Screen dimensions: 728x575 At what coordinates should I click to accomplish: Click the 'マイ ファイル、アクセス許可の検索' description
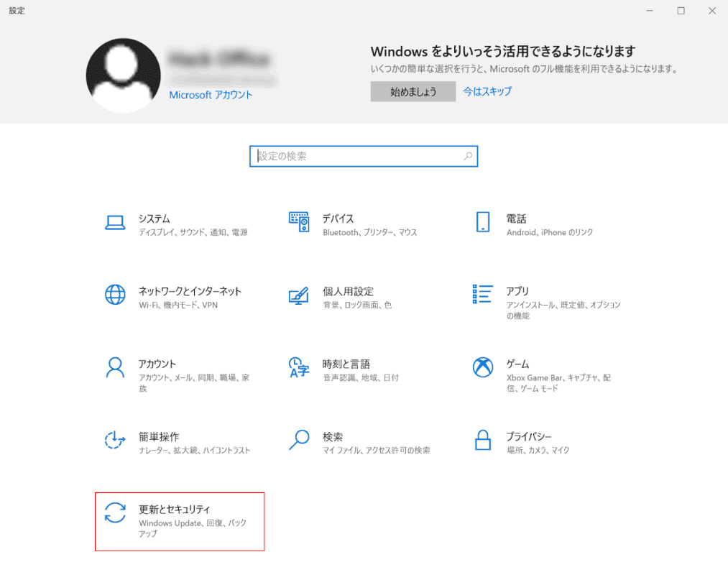click(x=377, y=450)
